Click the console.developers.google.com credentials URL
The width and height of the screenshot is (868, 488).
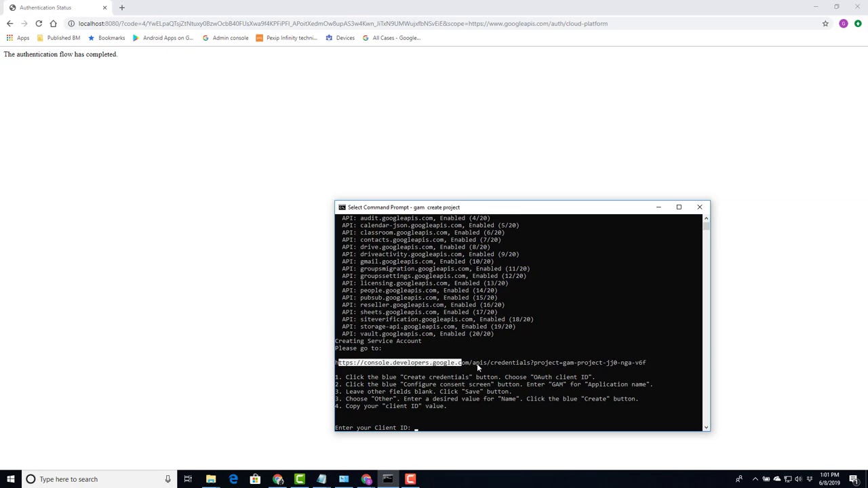[490, 363]
